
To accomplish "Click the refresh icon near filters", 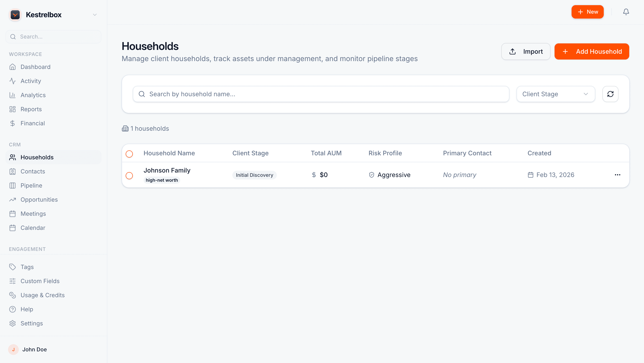I will coord(610,94).
